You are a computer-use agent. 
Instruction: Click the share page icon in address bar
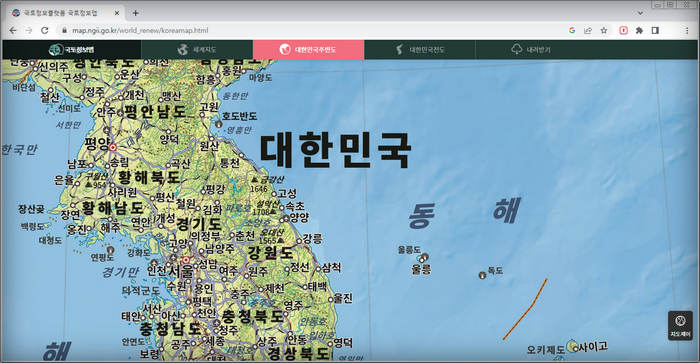click(588, 30)
